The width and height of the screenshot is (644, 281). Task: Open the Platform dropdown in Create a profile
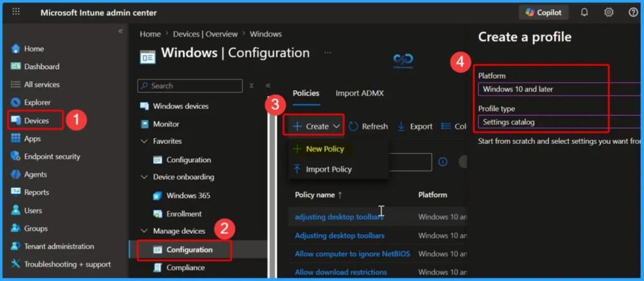pos(559,89)
